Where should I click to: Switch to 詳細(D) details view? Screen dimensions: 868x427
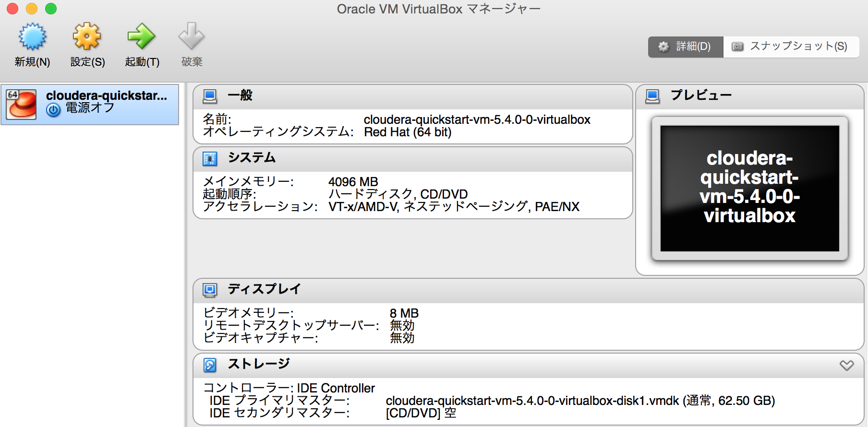pyautogui.click(x=686, y=47)
